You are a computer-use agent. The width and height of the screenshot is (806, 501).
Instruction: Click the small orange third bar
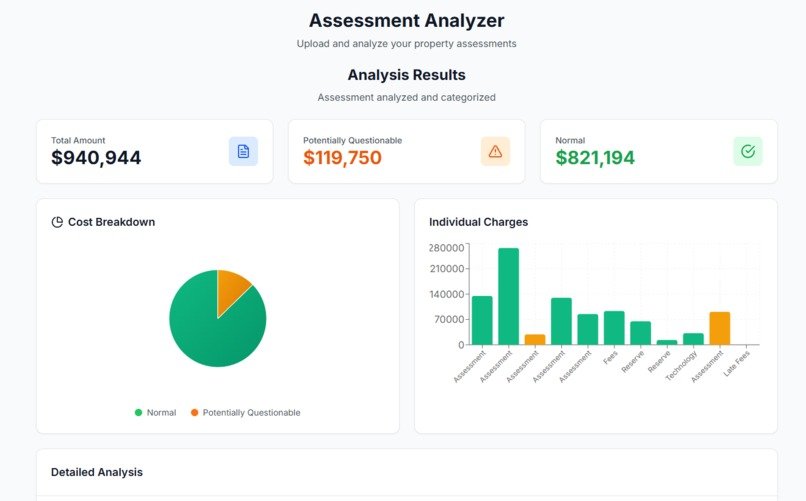(535, 340)
